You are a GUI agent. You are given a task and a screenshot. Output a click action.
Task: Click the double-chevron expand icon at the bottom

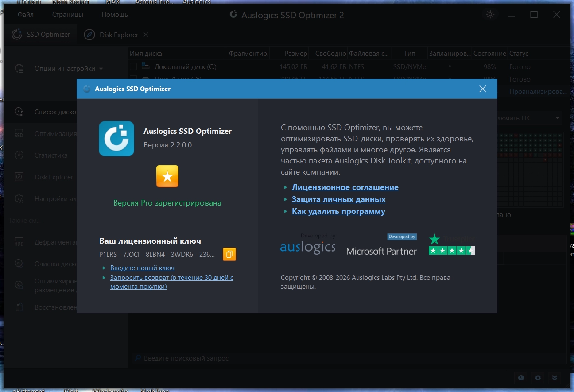[x=555, y=378]
